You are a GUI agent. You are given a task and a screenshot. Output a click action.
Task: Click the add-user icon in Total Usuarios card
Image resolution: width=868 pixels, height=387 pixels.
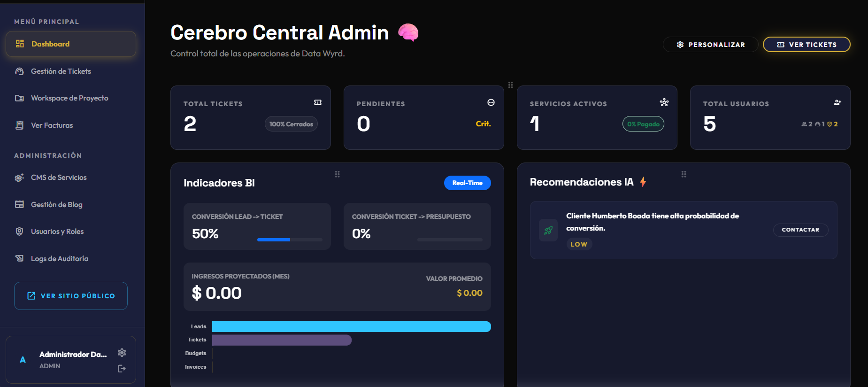pyautogui.click(x=837, y=102)
